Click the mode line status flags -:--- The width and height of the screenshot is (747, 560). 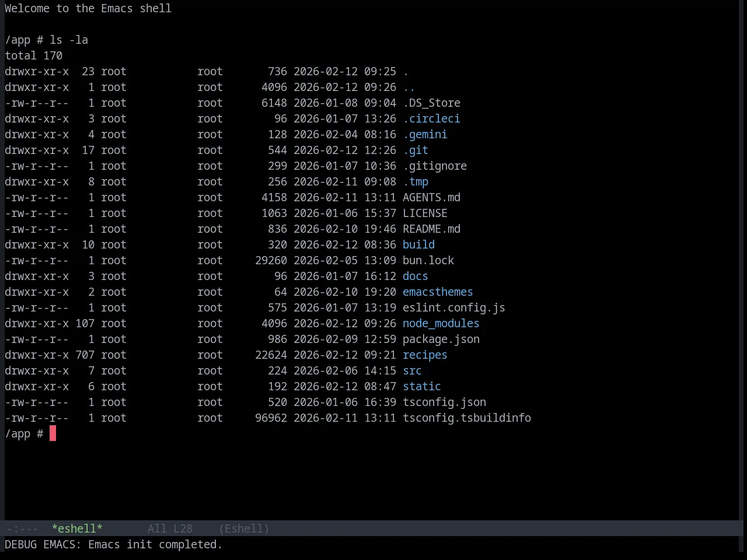(22, 528)
